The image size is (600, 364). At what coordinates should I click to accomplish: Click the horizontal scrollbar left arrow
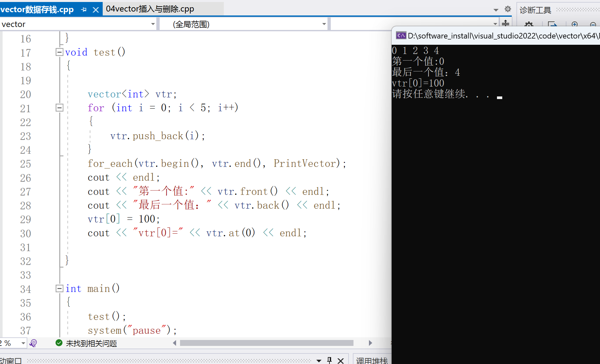[174, 343]
